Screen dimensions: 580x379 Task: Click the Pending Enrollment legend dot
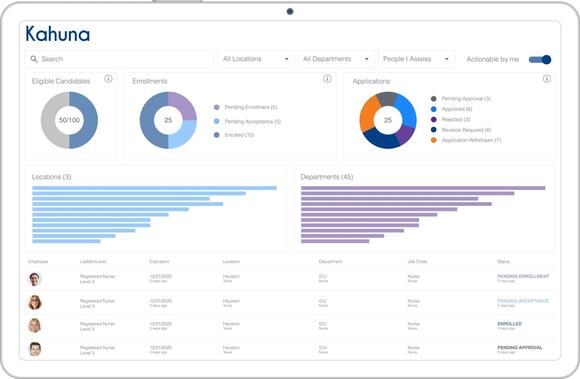(217, 107)
